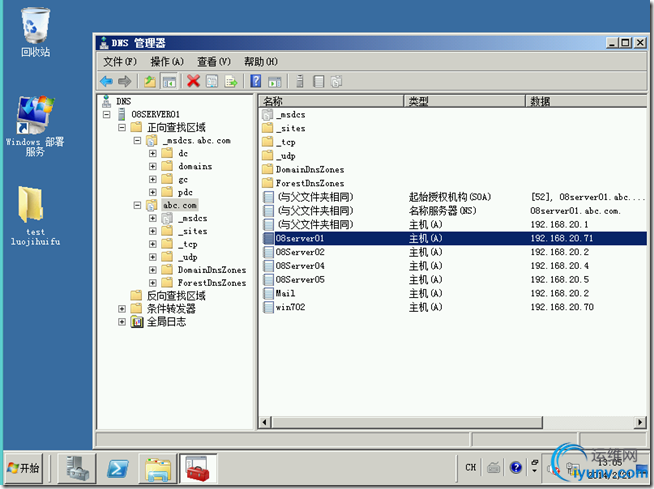The image size is (654, 489).
Task: Select the win702 host record
Action: (x=455, y=307)
